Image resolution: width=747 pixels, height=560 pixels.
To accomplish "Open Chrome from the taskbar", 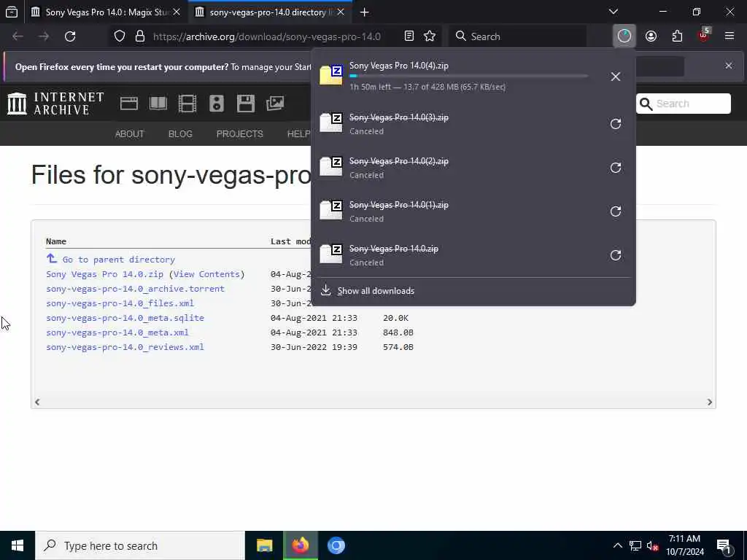I will click(336, 545).
